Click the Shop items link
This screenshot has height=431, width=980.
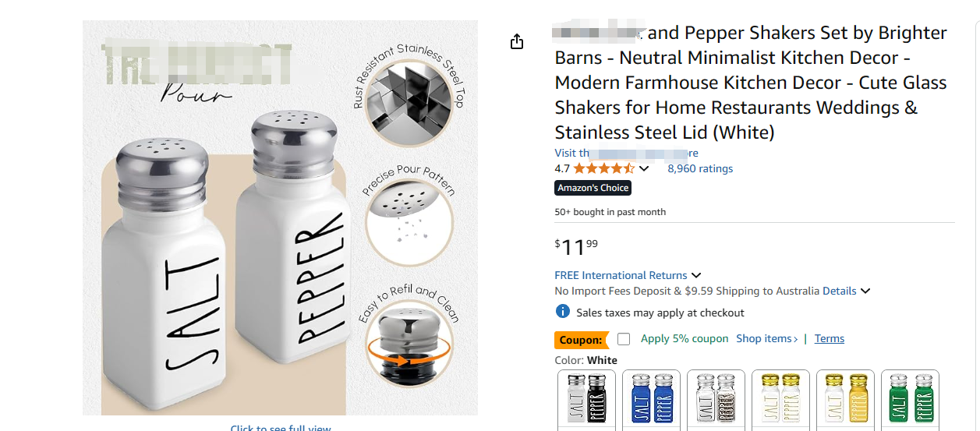(767, 338)
